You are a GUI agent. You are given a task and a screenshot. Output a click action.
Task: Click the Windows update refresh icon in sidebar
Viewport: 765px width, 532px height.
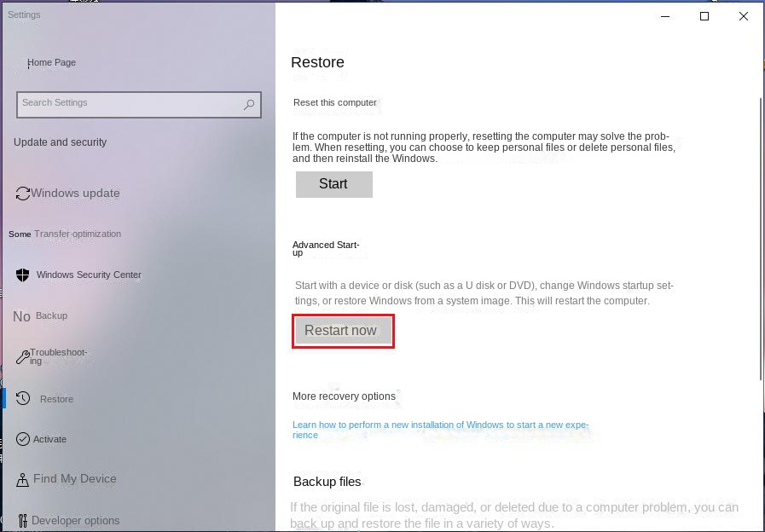pyautogui.click(x=21, y=194)
